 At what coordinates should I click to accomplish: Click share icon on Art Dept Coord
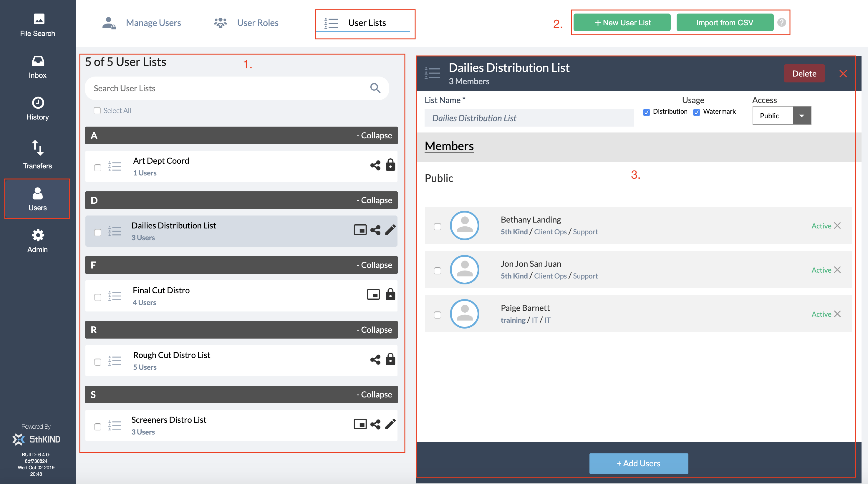pyautogui.click(x=375, y=165)
